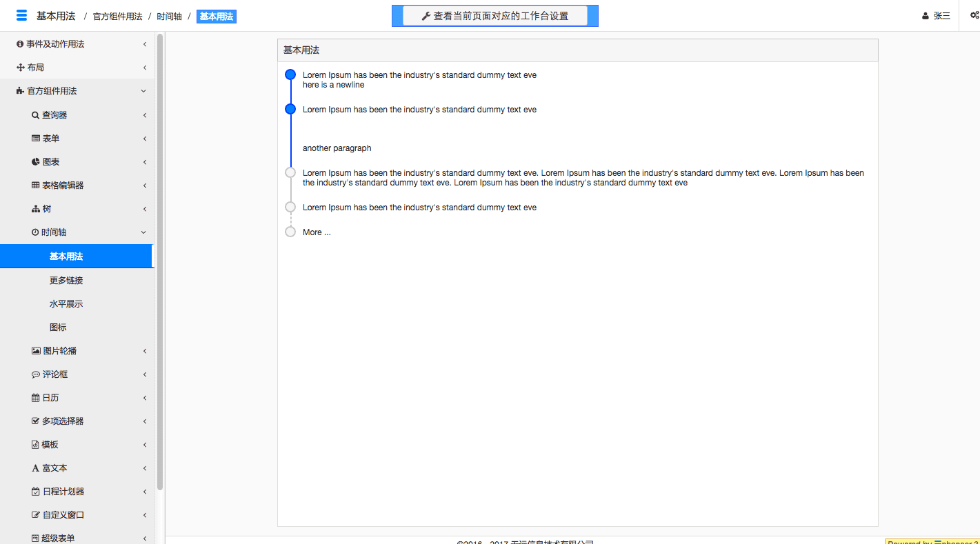Click the 图片轮播 image icon

[36, 351]
